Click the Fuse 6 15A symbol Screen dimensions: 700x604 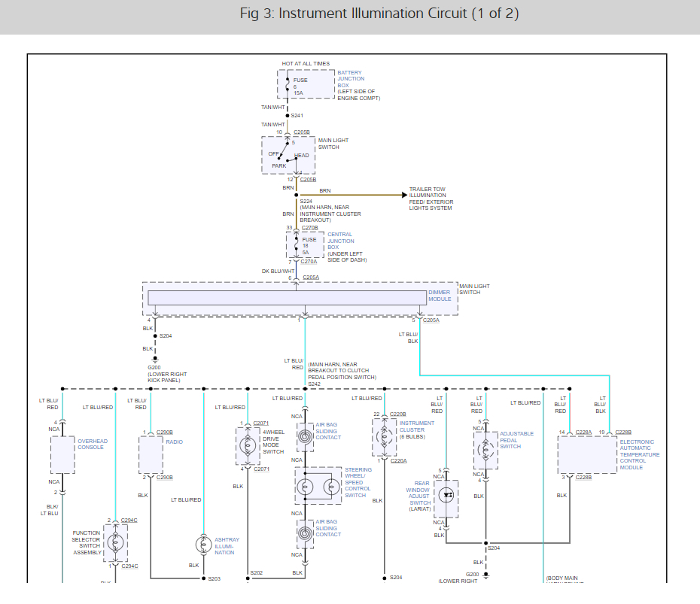pos(288,86)
